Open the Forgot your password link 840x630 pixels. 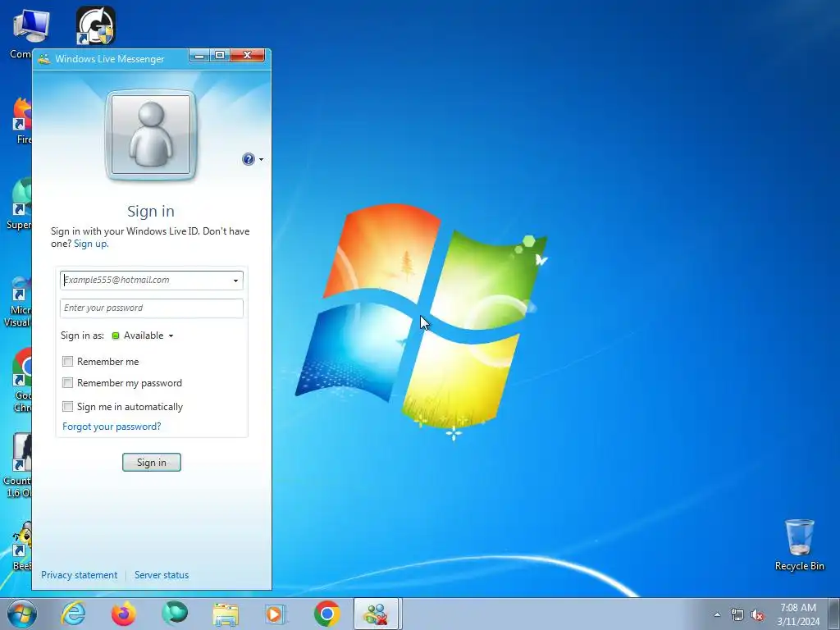[x=112, y=427]
